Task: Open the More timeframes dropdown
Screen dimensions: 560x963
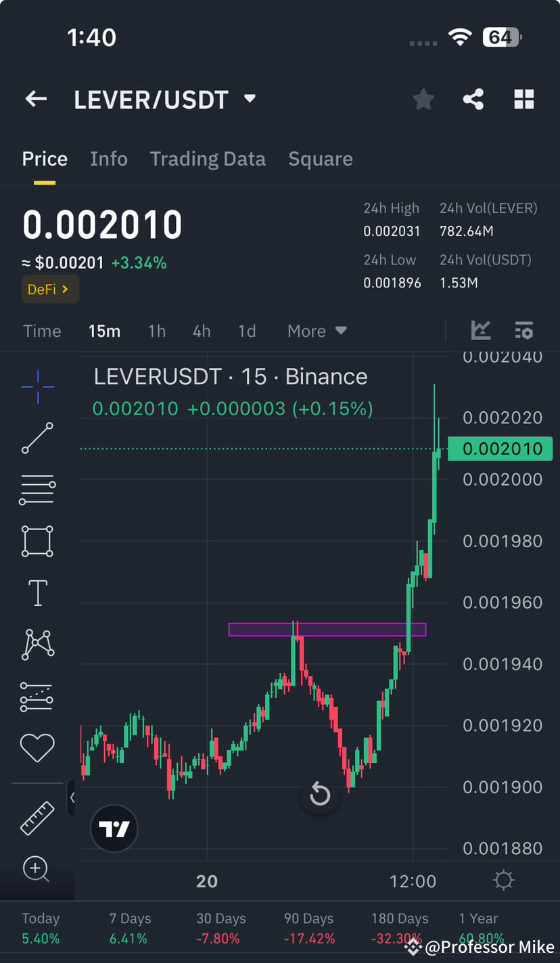Action: (x=316, y=331)
